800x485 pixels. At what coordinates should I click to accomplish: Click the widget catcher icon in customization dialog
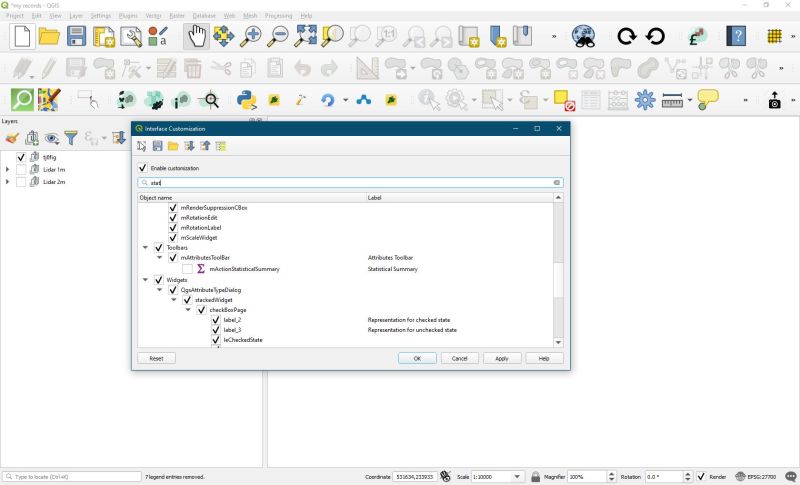(141, 146)
